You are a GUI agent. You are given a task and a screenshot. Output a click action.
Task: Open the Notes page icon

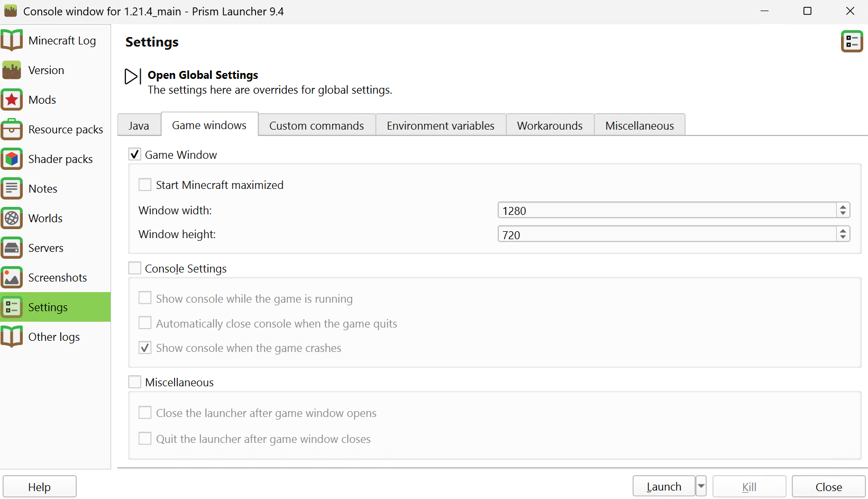coord(12,188)
